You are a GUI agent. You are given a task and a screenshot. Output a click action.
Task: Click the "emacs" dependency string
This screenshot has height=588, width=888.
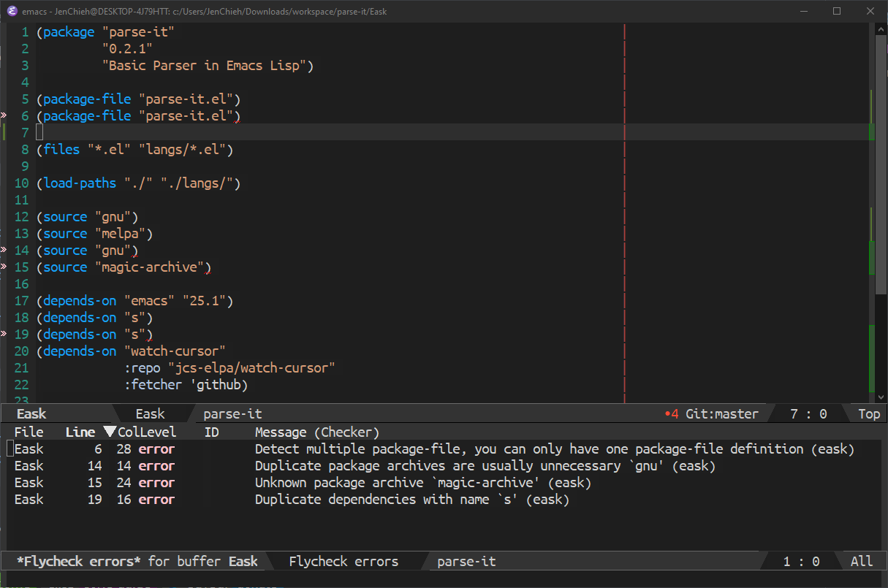pos(150,301)
